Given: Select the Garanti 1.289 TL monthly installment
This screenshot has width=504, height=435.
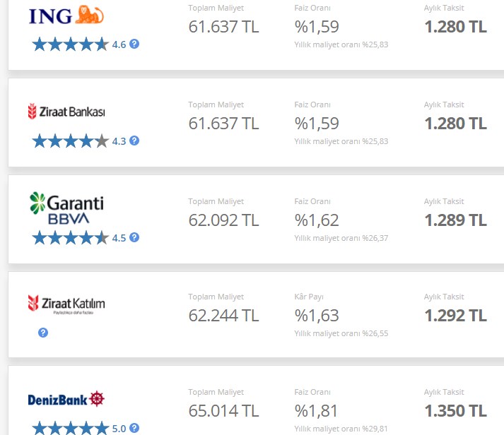Looking at the screenshot, I should coord(455,220).
